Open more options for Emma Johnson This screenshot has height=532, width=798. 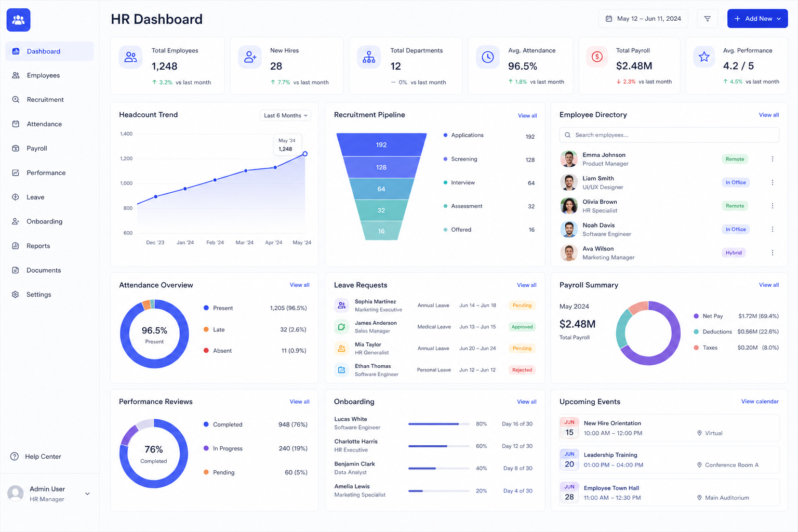773,159
